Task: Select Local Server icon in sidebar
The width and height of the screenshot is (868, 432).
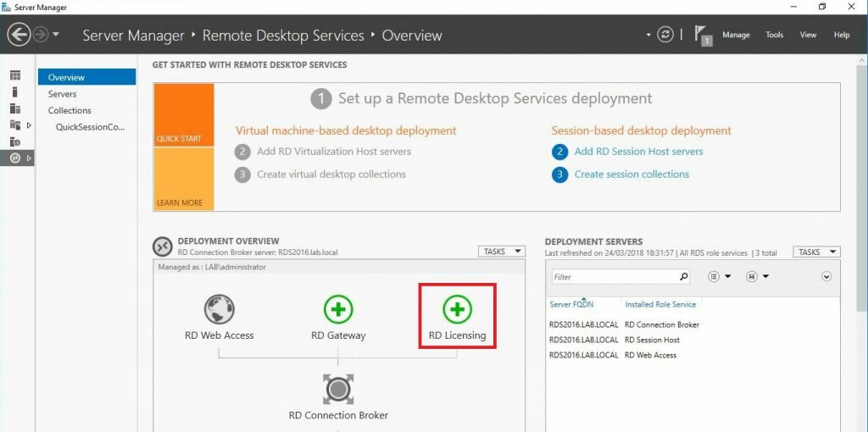Action: point(15,91)
